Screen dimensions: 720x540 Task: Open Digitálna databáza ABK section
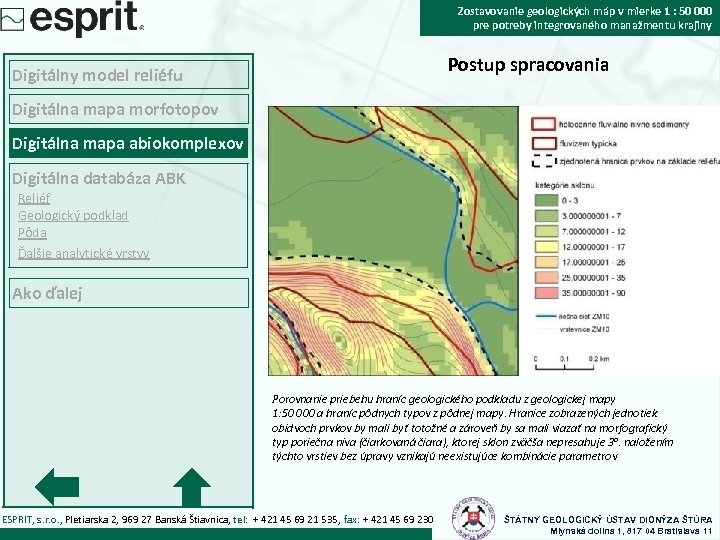[x=99, y=178]
